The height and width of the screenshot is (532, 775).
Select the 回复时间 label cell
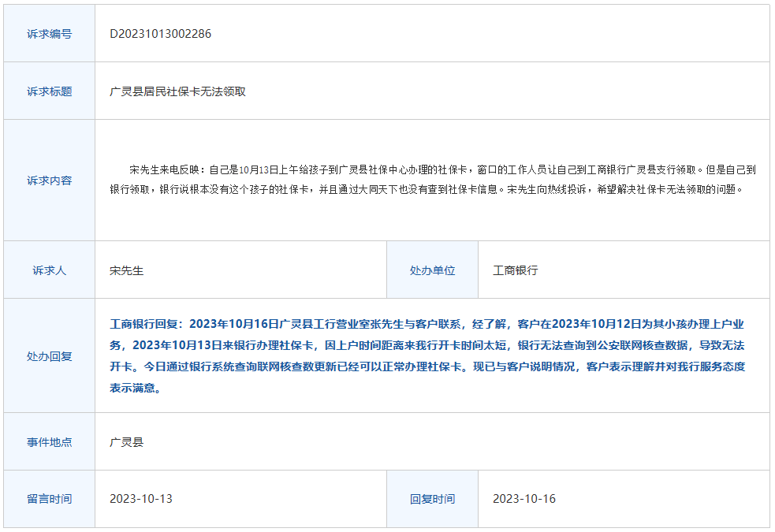[x=433, y=499]
